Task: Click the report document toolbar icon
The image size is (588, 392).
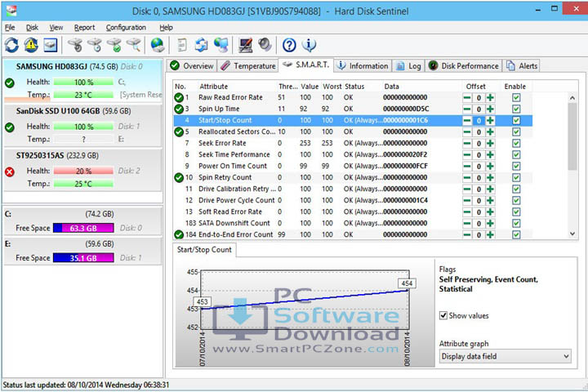Action: [182, 46]
